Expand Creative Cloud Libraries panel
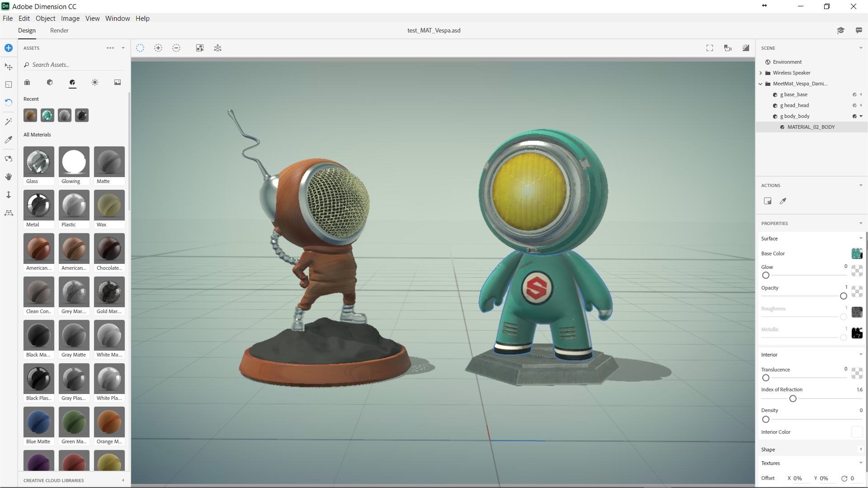Image resolution: width=868 pixels, height=488 pixels. [123, 480]
